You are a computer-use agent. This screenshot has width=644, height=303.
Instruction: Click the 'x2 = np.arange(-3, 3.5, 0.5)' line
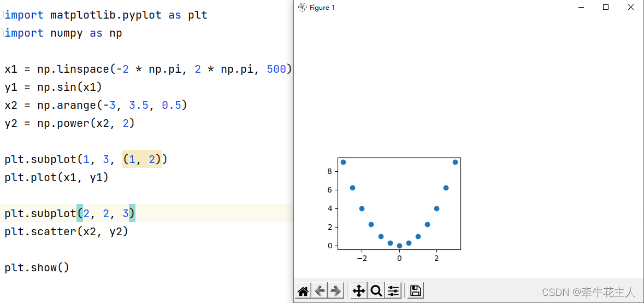96,105
